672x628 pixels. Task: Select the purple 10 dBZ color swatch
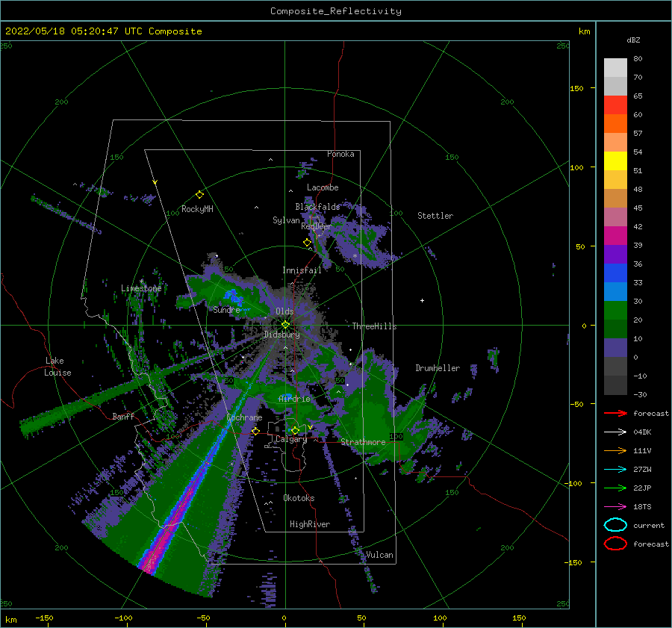615,347
